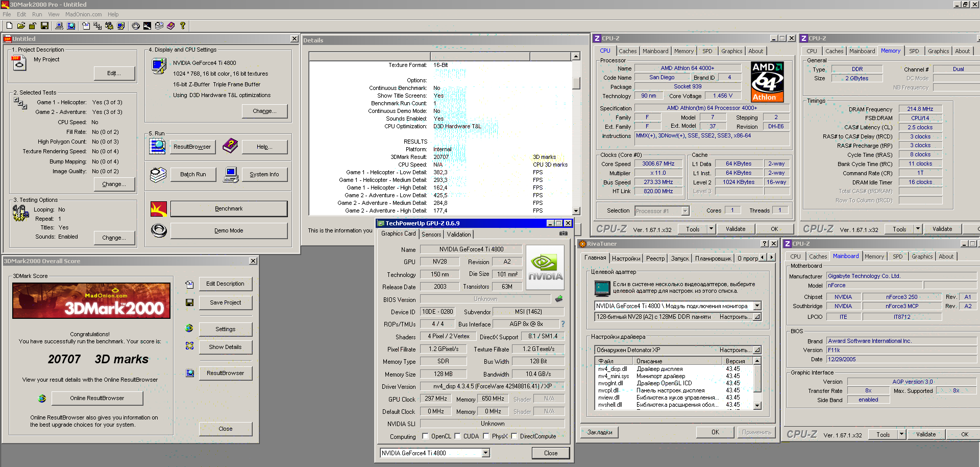The image size is (980, 467).
Task: Enable the OpenCL checkbox
Action: pos(425,436)
